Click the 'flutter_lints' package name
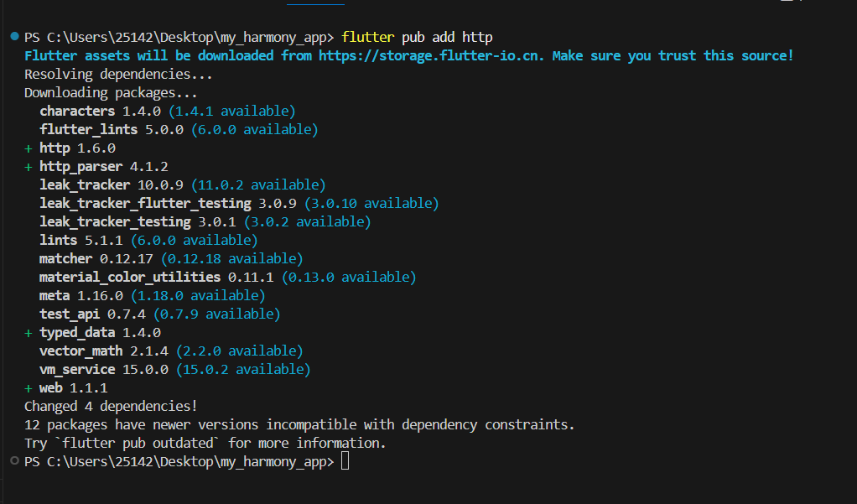The height and width of the screenshot is (504, 857). tap(89, 129)
